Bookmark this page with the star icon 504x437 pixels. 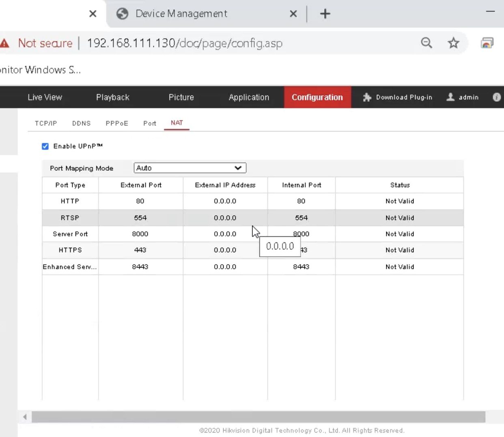pyautogui.click(x=453, y=43)
